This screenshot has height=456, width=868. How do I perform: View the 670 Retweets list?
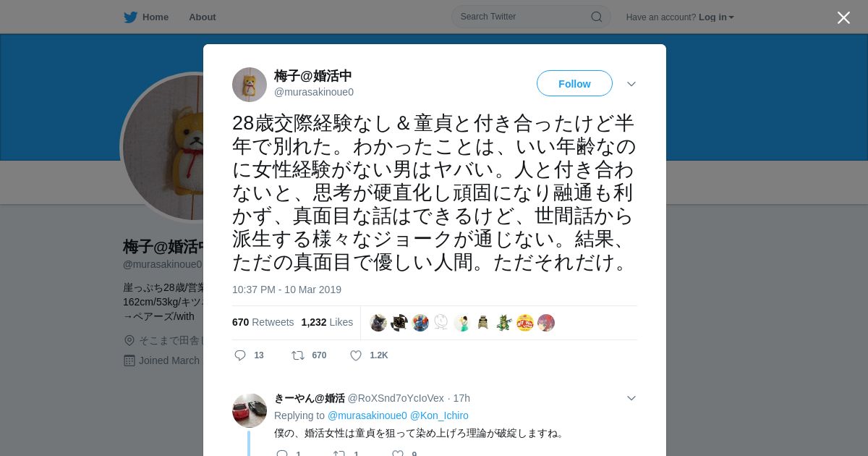tap(263, 322)
